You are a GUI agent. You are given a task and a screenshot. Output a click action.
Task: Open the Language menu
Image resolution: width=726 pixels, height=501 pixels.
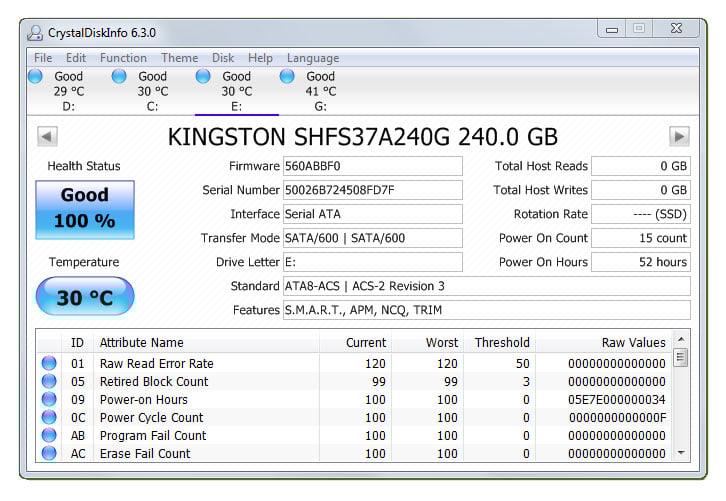pos(313,58)
